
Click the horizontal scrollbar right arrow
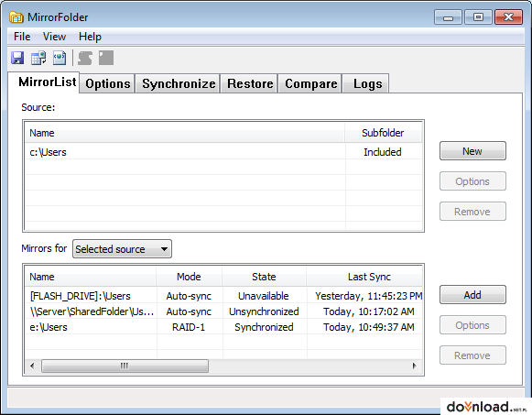(x=414, y=366)
